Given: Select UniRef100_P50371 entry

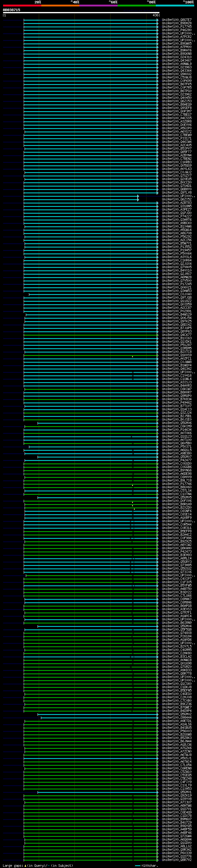Looking at the screenshot, I should click(x=176, y=447).
